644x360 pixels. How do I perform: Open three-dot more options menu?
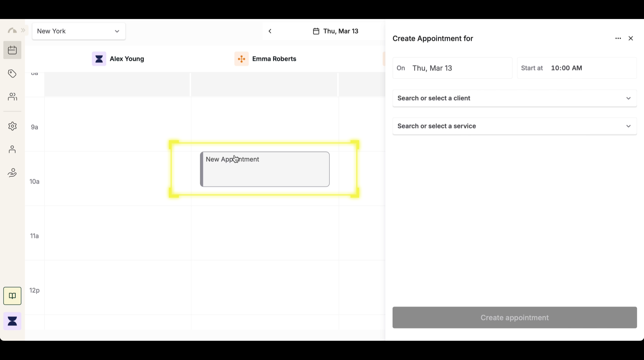[618, 38]
